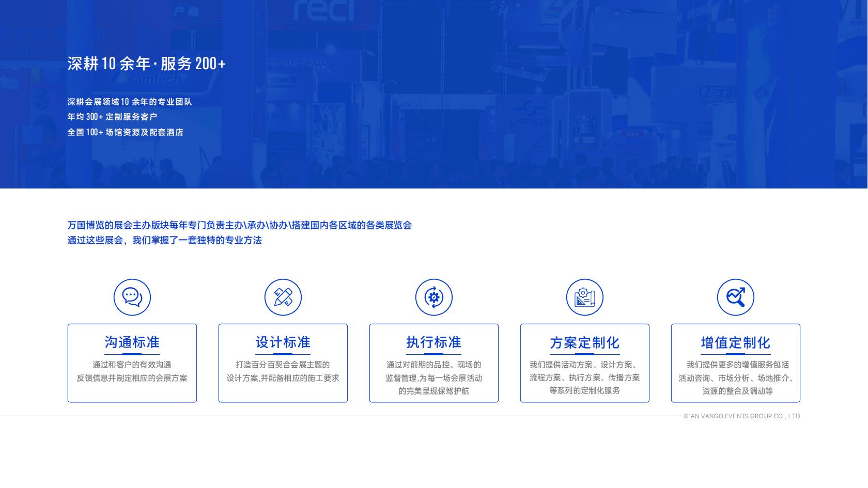
Task: Click the text 的完美呈现保驾护航
Action: point(434,391)
